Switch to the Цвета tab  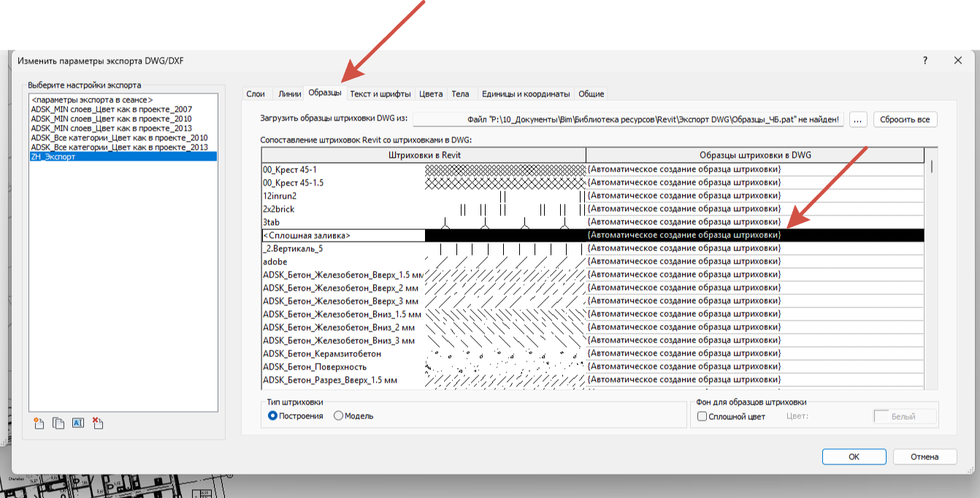pos(431,94)
